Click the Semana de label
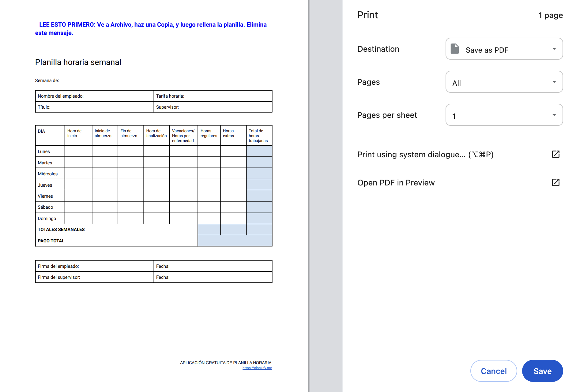This screenshot has height=392, width=576. coord(47,80)
